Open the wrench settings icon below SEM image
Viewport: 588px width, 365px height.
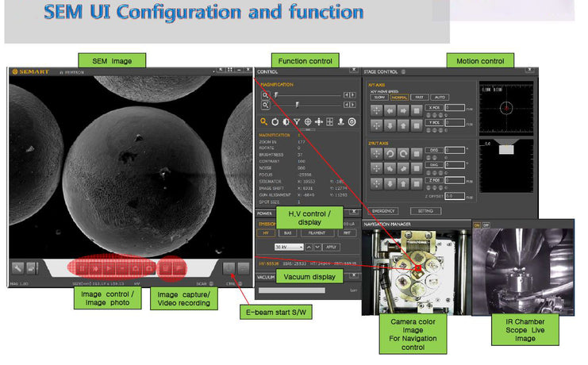pyautogui.click(x=17, y=268)
